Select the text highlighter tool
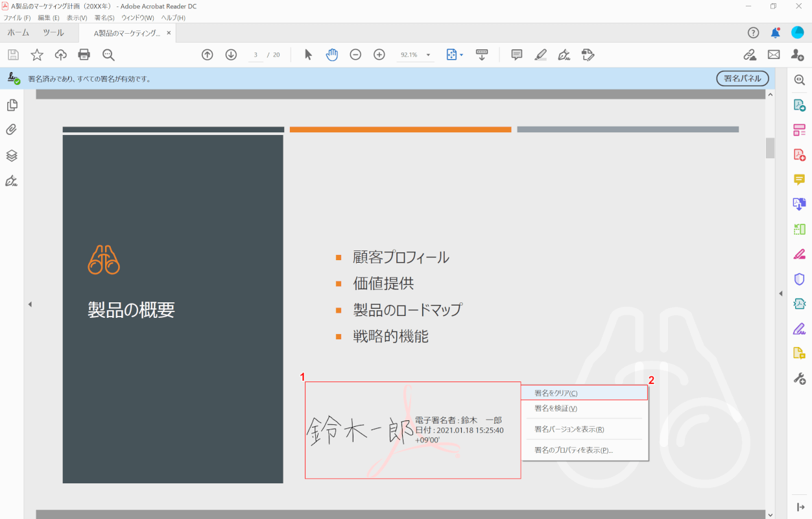This screenshot has height=519, width=812. point(540,54)
